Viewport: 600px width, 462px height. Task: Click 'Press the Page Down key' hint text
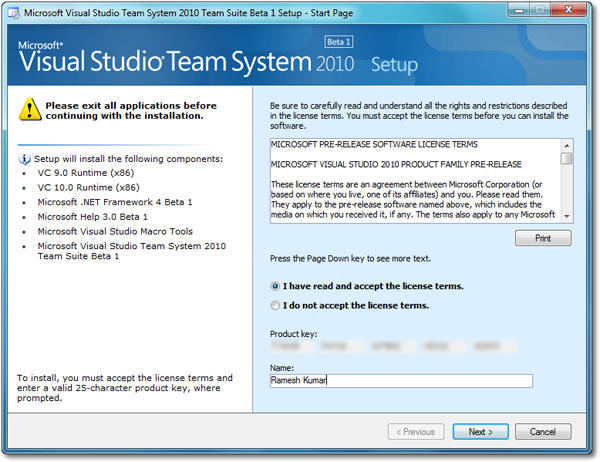tap(350, 259)
